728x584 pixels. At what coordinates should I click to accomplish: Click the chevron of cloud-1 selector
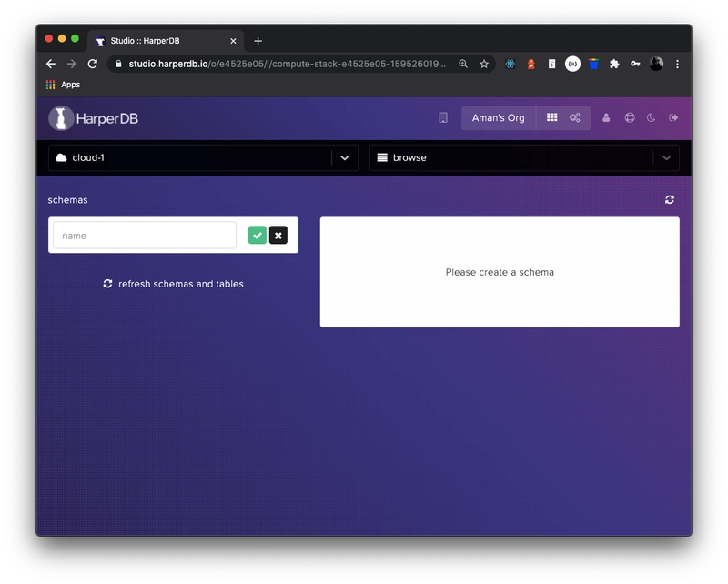click(x=345, y=158)
